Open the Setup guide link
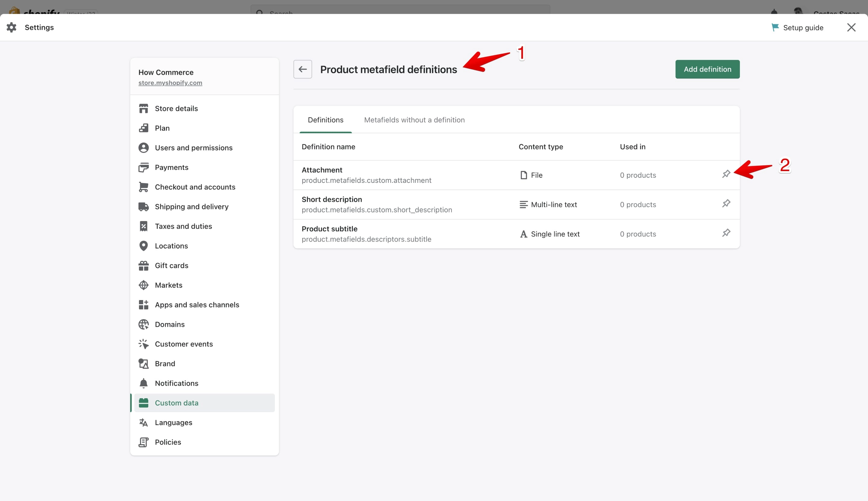Viewport: 868px width, 501px height. 803,27
